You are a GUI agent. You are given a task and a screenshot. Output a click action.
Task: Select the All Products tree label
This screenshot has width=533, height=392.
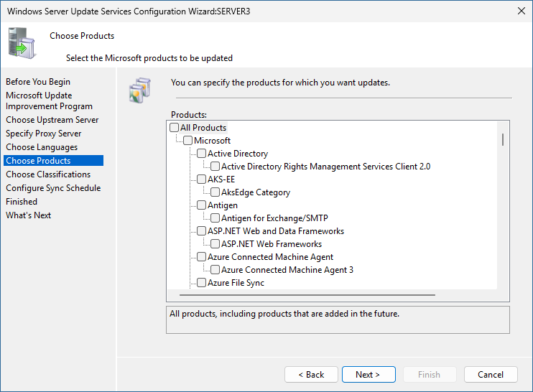203,128
